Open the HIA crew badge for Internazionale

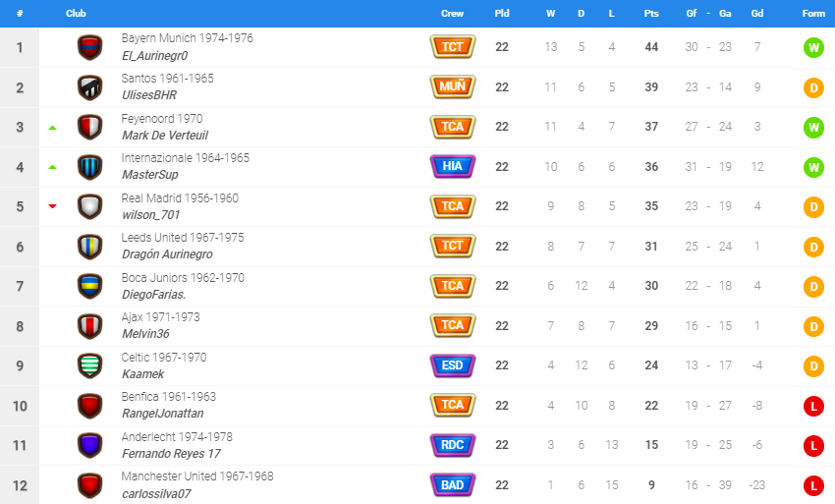[x=453, y=166]
